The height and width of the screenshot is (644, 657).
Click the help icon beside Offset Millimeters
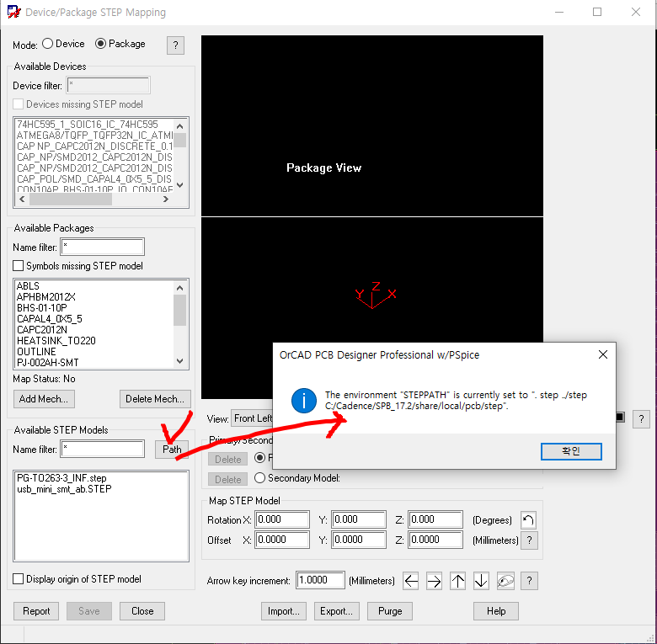pos(529,540)
